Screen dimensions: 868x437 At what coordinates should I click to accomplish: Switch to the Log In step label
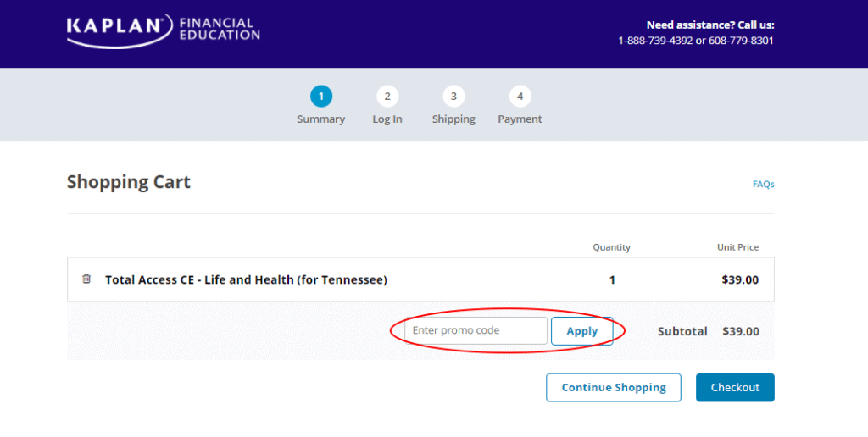pyautogui.click(x=387, y=119)
